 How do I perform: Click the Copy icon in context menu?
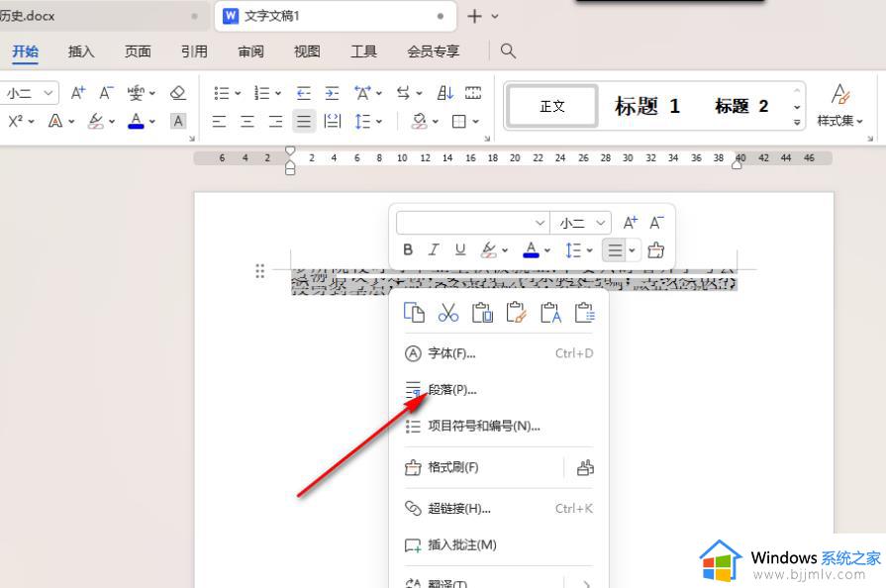pos(414,313)
